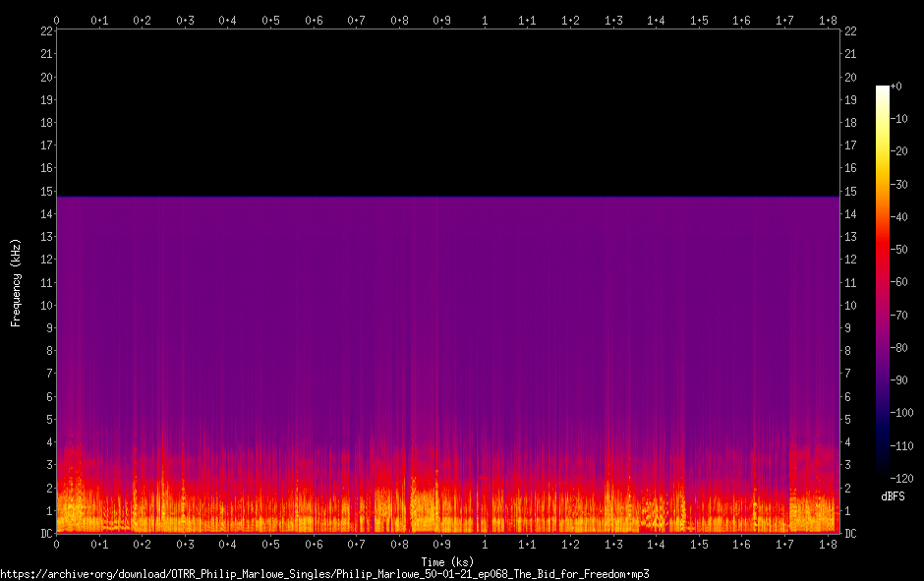
Task: Click the 'Frequency (kHz)' axis label
Action: tap(16, 282)
